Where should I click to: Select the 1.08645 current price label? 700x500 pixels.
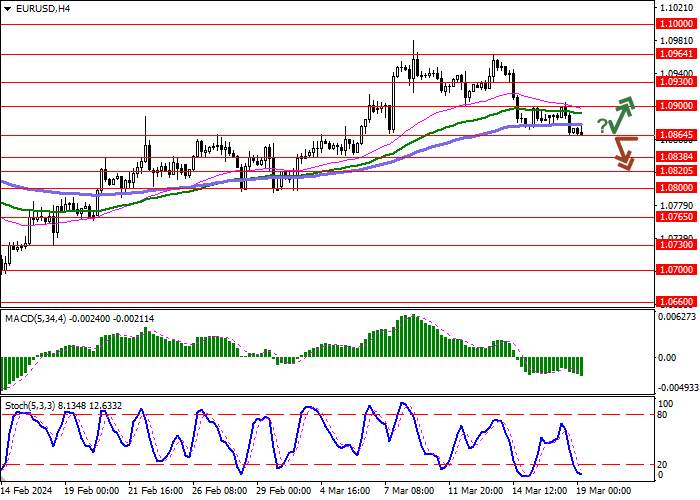[x=676, y=134]
